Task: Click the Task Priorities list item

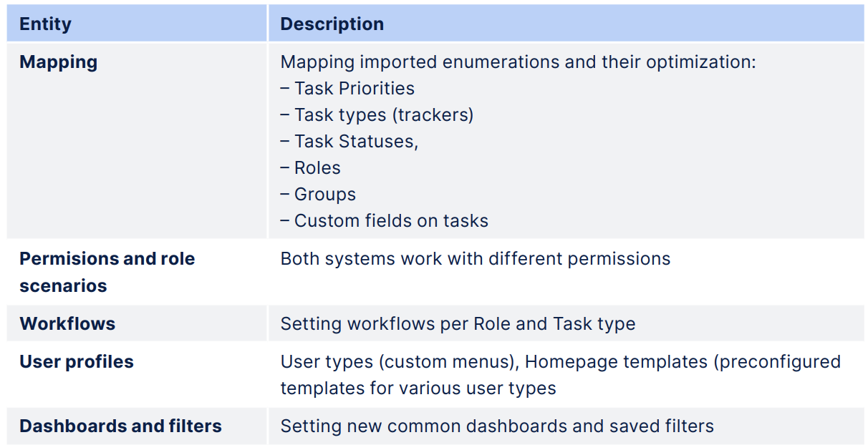Action: (354, 89)
